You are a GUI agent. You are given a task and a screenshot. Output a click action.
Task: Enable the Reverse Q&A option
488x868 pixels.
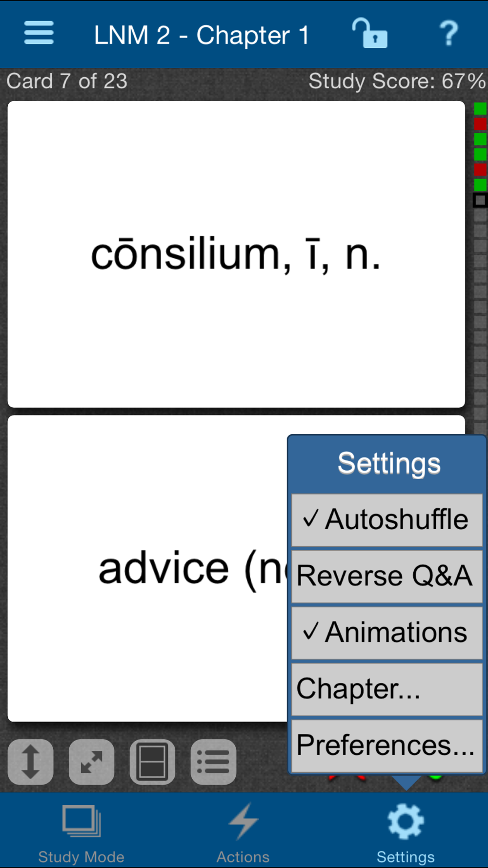click(x=387, y=576)
